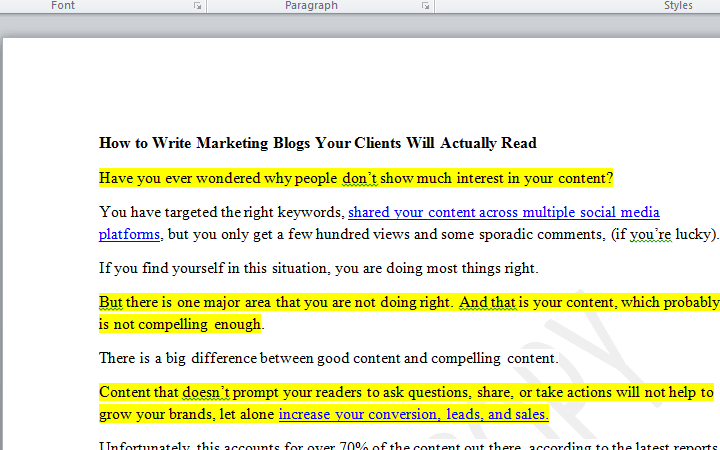This screenshot has height=450, width=720.
Task: Click the underlined word 'you're' before 'lucky'
Action: coord(650,235)
